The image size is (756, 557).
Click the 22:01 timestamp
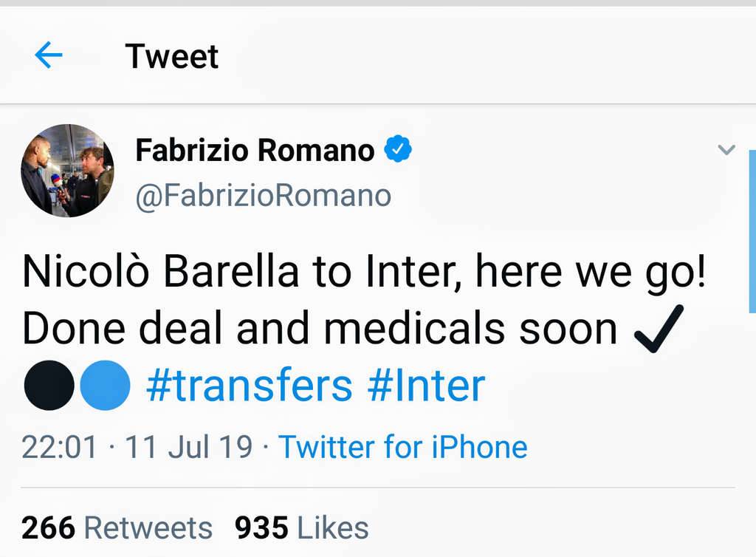click(x=59, y=447)
